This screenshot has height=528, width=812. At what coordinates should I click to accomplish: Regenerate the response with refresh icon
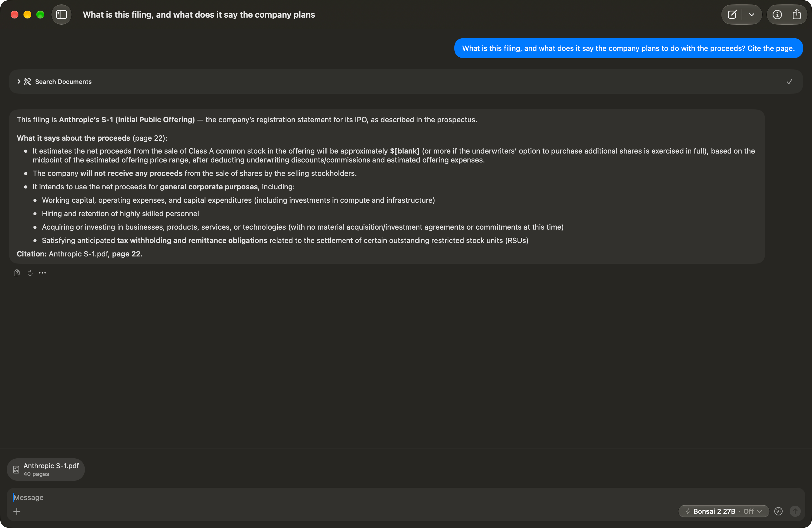point(30,273)
